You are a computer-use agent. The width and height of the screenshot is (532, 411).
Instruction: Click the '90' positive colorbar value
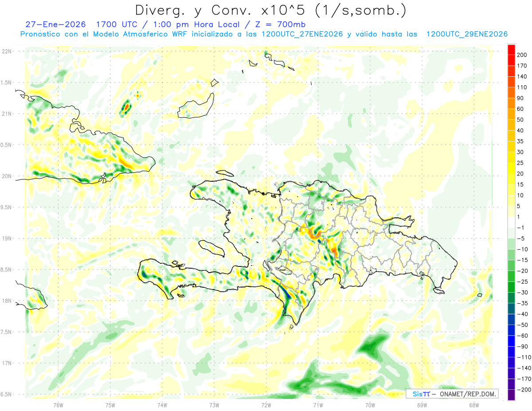tap(521, 98)
